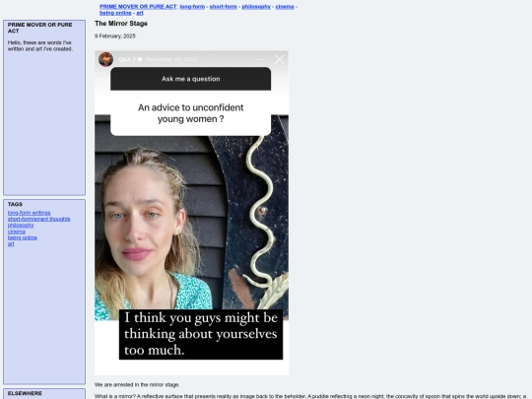Open the short-form link in top navigation
The image size is (532, 399).
tap(224, 7)
